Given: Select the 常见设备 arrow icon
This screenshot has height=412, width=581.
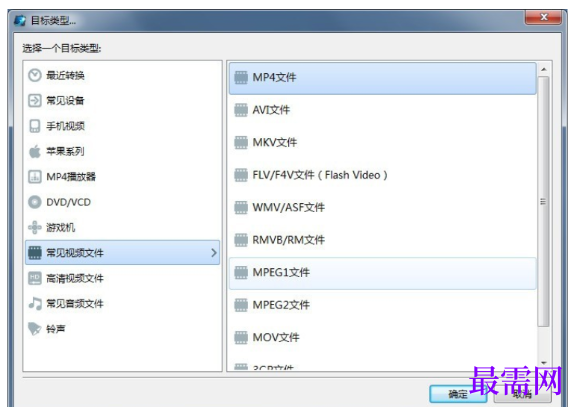Looking at the screenshot, I should point(35,100).
